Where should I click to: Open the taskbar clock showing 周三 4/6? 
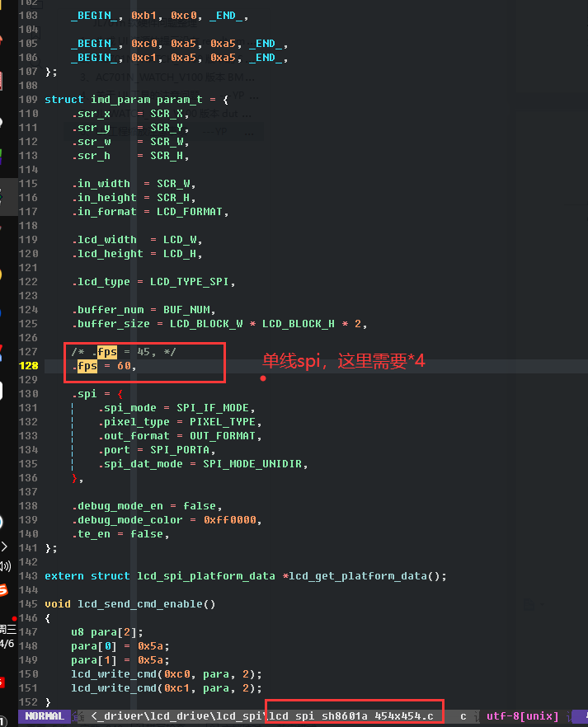(x=8, y=636)
